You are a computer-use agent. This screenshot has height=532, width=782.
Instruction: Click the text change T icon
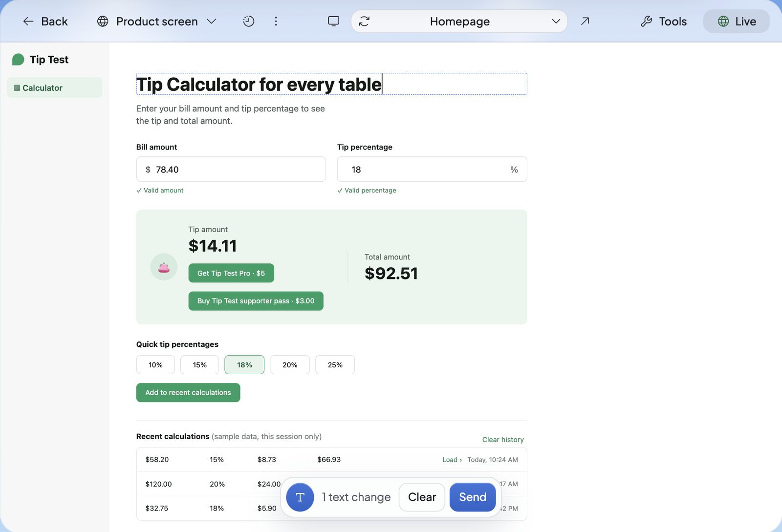300,497
